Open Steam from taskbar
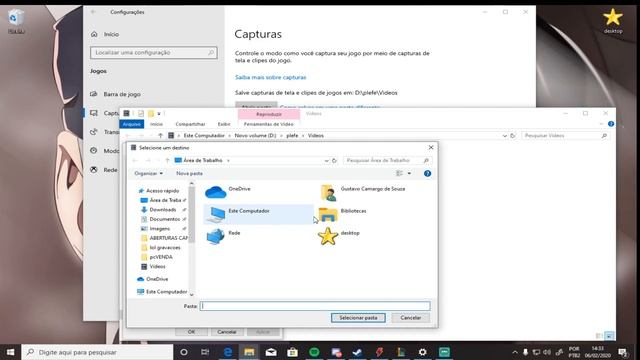 [x=358, y=352]
